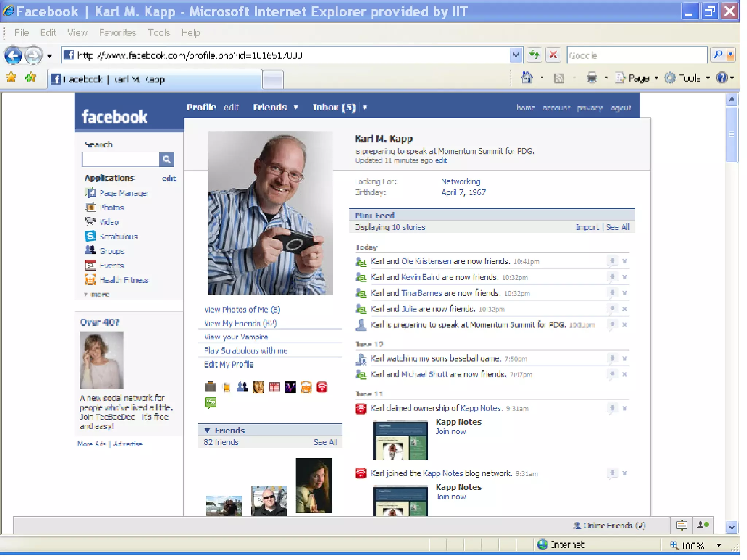Open the Scrabulous application icon
The image size is (747, 560).
(90, 236)
